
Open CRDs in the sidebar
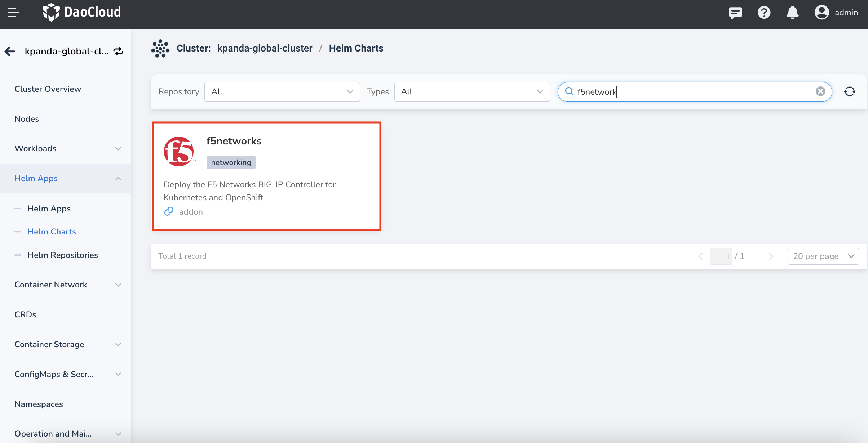[25, 314]
